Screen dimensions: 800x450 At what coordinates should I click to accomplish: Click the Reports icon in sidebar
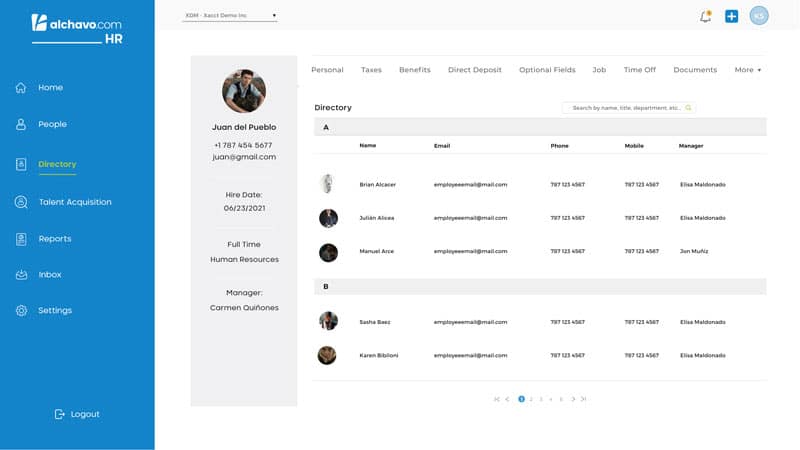[21, 239]
